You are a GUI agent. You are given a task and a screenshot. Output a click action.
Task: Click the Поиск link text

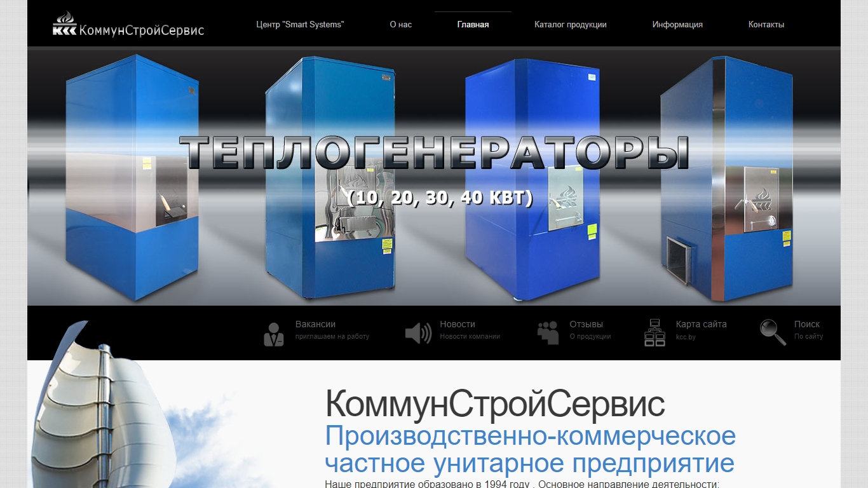click(x=807, y=324)
